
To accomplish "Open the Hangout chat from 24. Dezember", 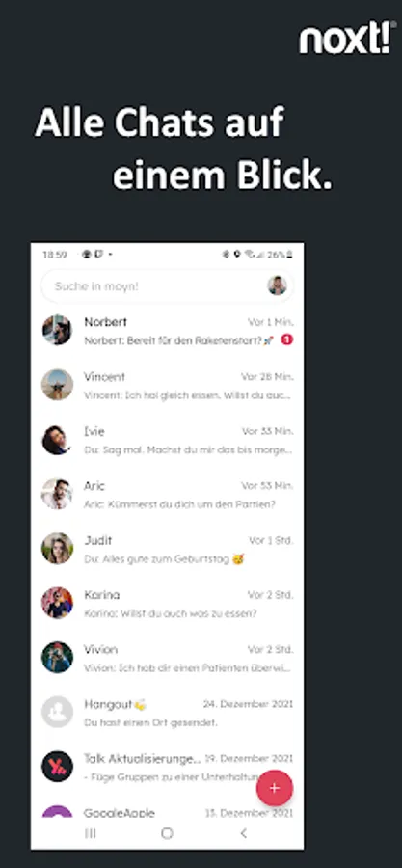I will click(167, 712).
